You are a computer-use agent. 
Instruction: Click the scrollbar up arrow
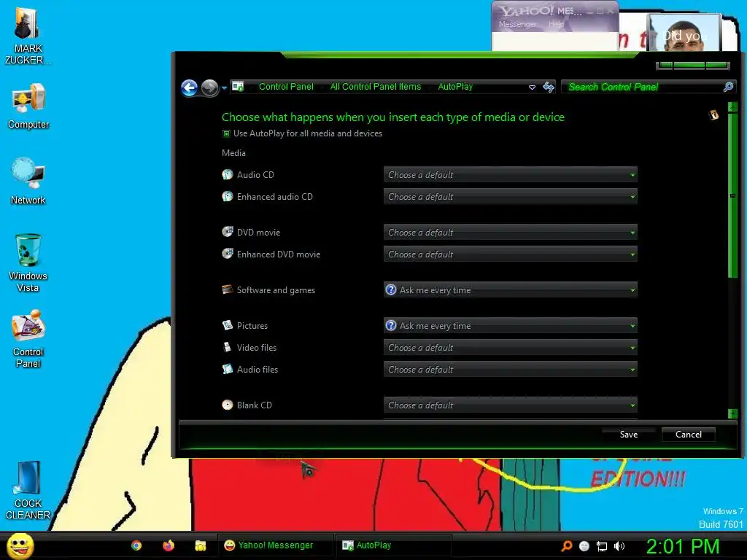click(732, 107)
